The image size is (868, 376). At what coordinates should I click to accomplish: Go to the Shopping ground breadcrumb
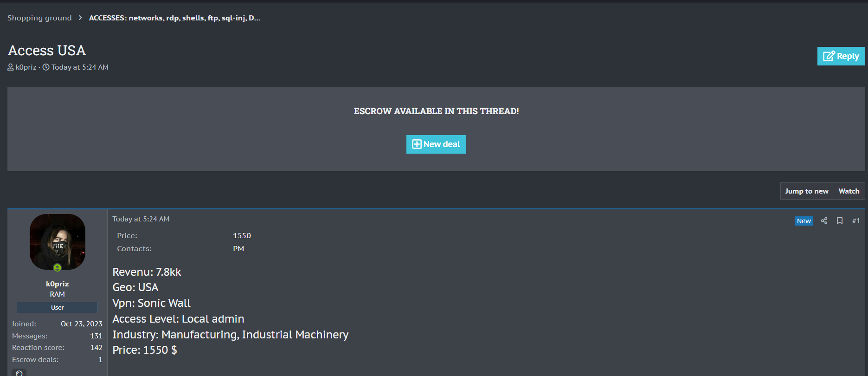(39, 18)
